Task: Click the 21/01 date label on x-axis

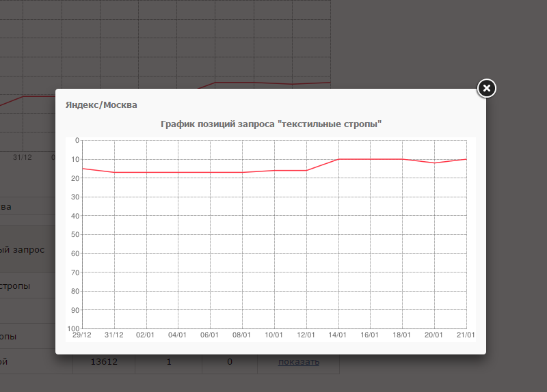Action: click(466, 335)
